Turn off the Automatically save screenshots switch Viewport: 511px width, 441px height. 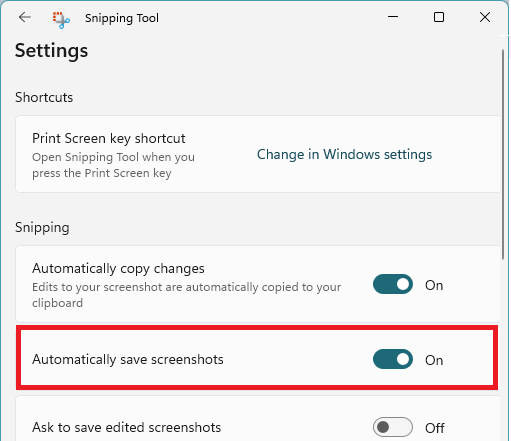(393, 359)
